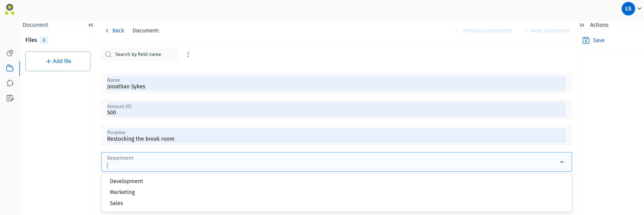644x215 pixels.
Task: Open the notes and log panel
Action: click(x=10, y=98)
